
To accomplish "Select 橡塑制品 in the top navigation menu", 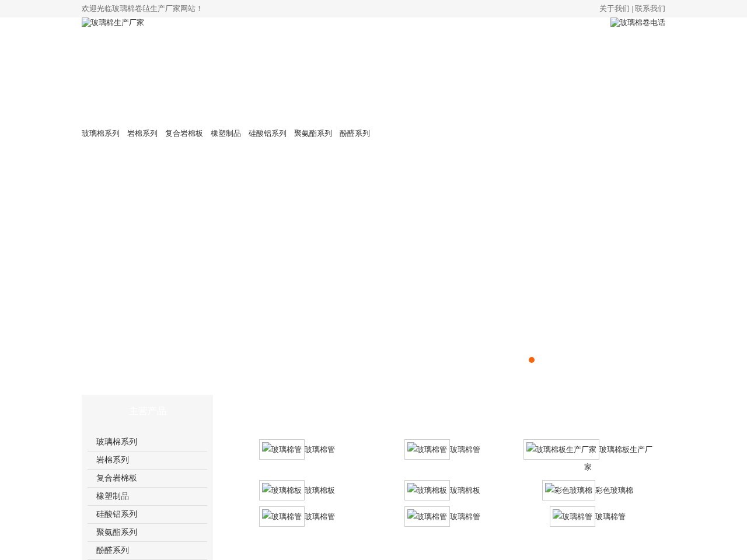I will coord(226,134).
